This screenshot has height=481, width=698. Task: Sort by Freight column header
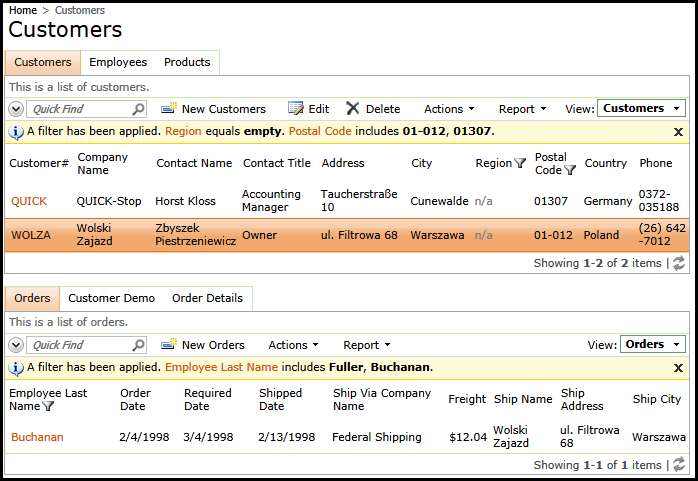467,399
